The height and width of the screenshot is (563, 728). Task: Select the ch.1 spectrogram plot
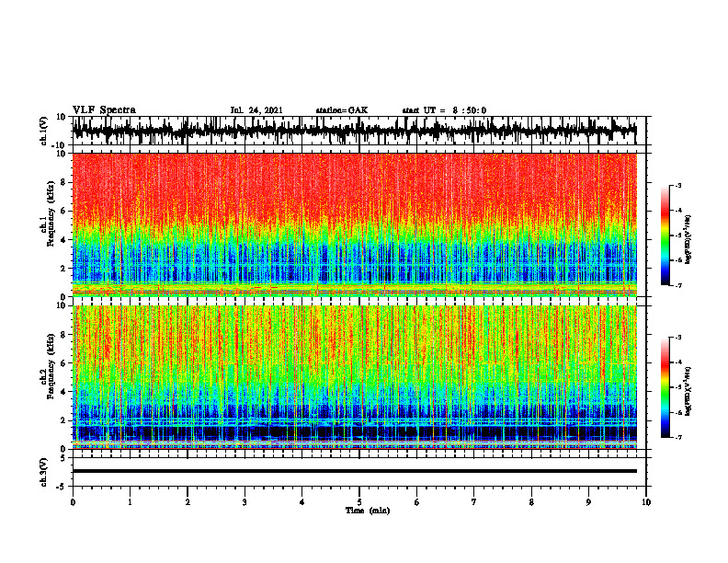354,224
